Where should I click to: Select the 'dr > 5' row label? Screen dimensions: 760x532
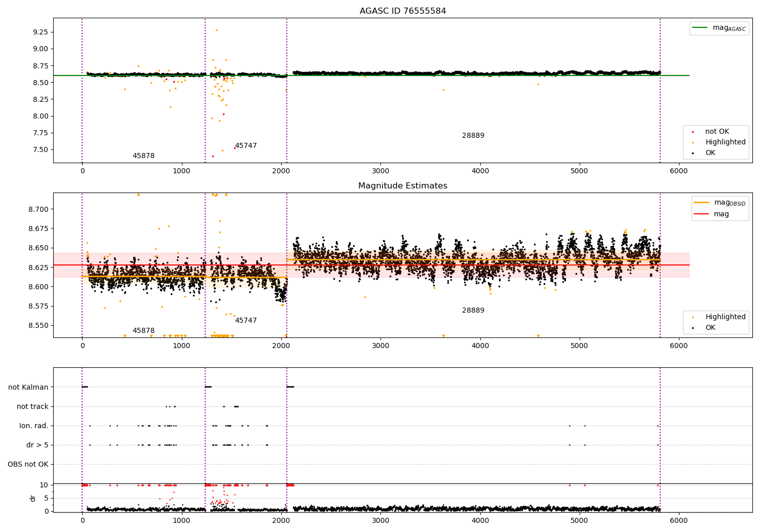(x=37, y=445)
